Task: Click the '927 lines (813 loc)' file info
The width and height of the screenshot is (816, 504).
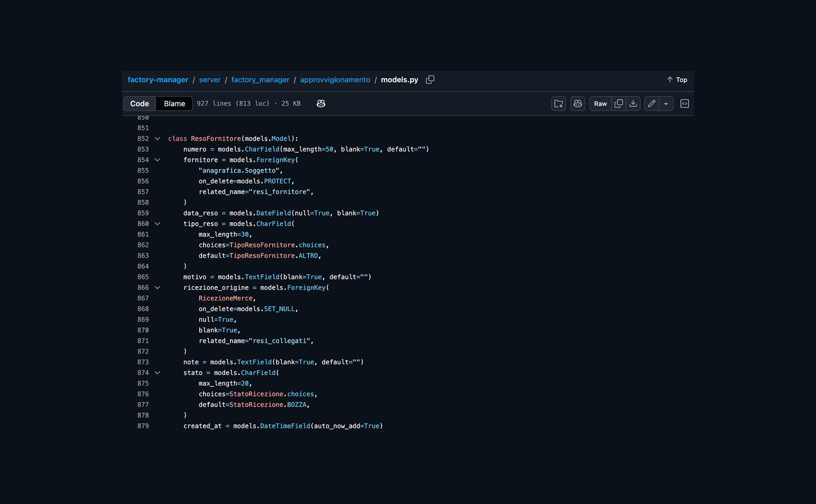Action: pos(233,104)
